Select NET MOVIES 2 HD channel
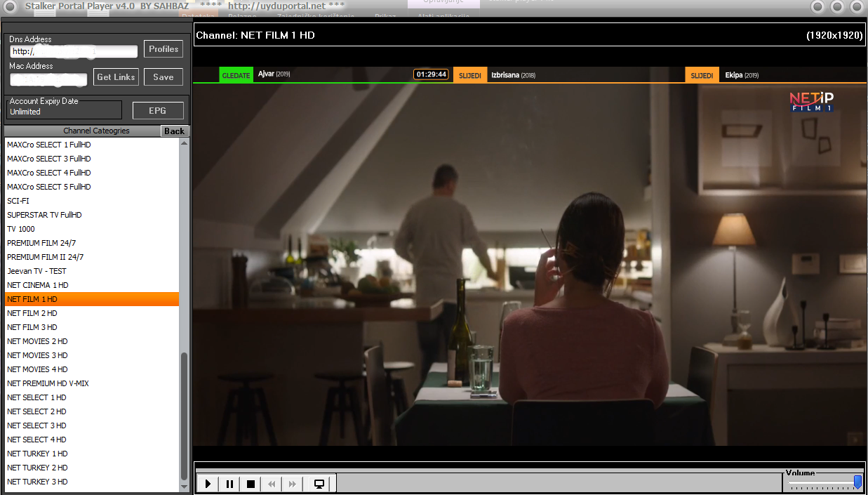The width and height of the screenshot is (868, 495). pyautogui.click(x=92, y=341)
